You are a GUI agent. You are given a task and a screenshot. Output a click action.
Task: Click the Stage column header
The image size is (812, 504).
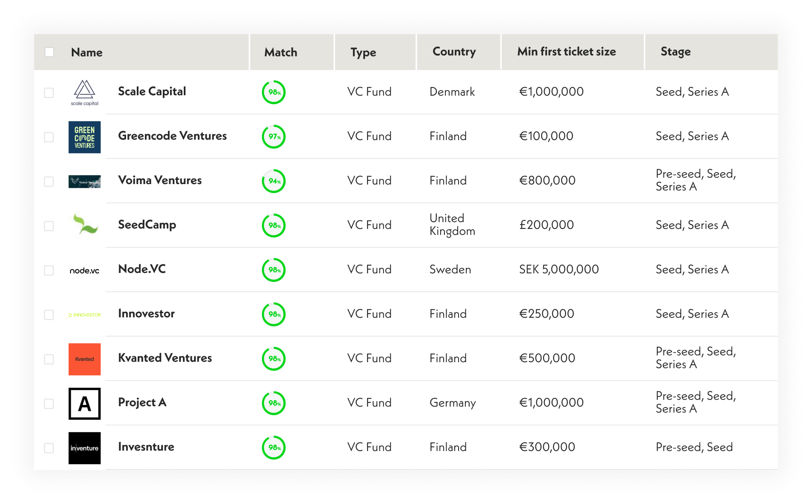(675, 52)
